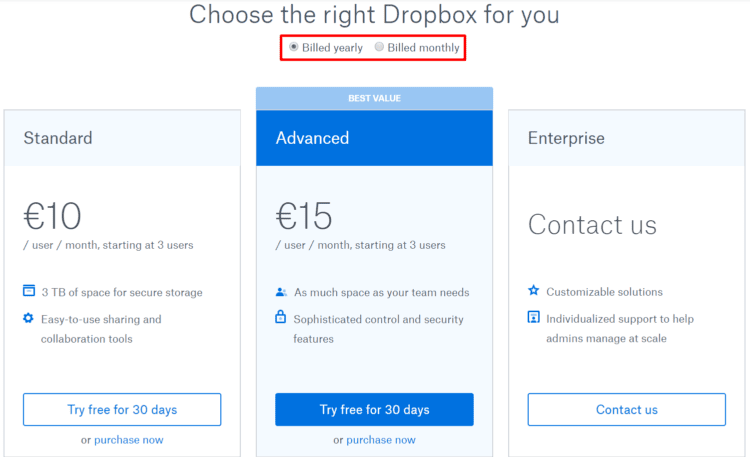Click the Standard plan header
750x457 pixels.
(122, 138)
